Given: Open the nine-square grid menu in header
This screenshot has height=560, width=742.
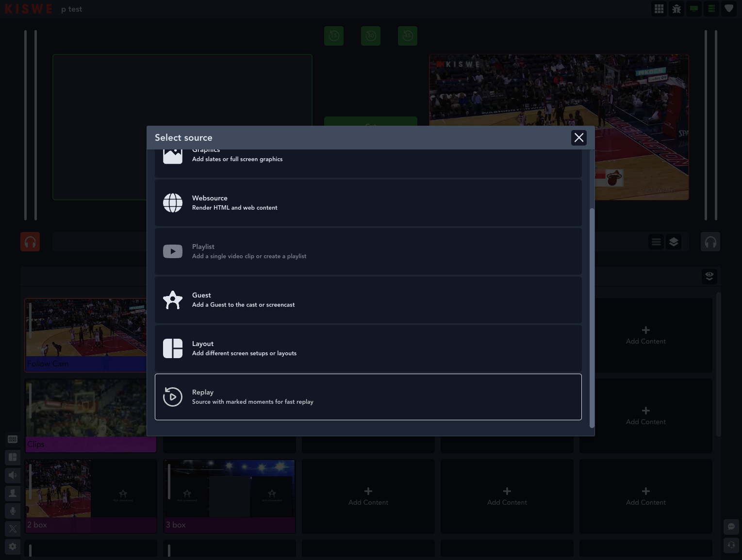Looking at the screenshot, I should tap(659, 9).
